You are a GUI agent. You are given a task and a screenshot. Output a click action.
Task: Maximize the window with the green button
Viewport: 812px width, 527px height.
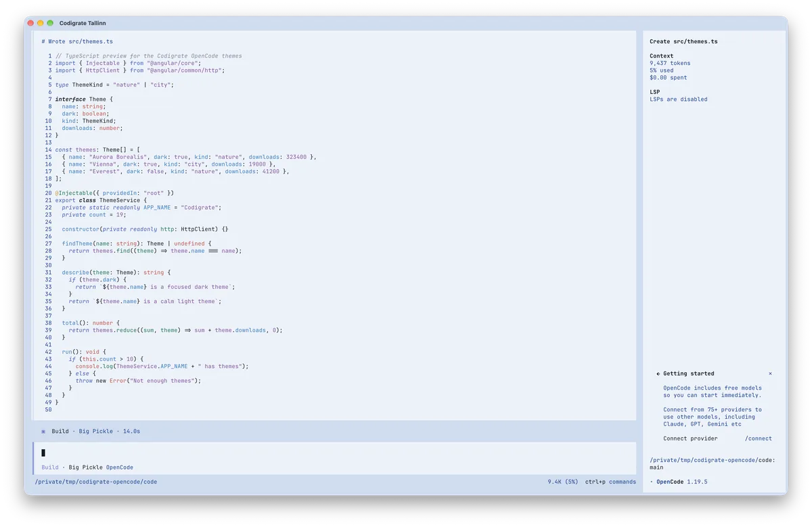click(x=50, y=23)
